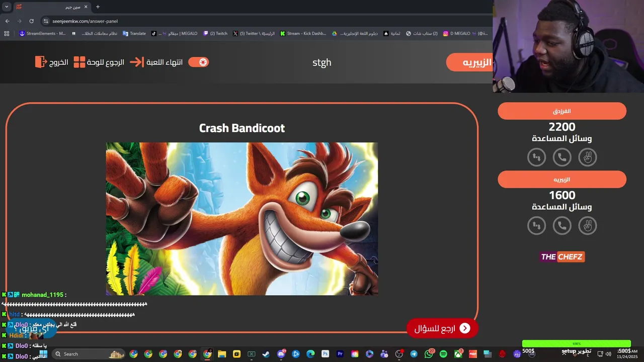Click the seenjeemkw.com address bar
This screenshot has width=644, height=362.
coord(267,21)
